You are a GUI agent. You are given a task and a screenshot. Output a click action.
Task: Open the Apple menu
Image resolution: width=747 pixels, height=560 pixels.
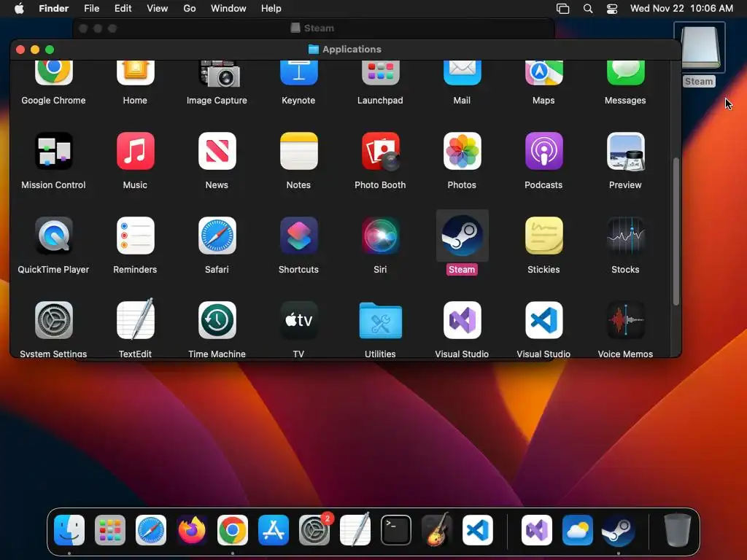click(x=19, y=8)
